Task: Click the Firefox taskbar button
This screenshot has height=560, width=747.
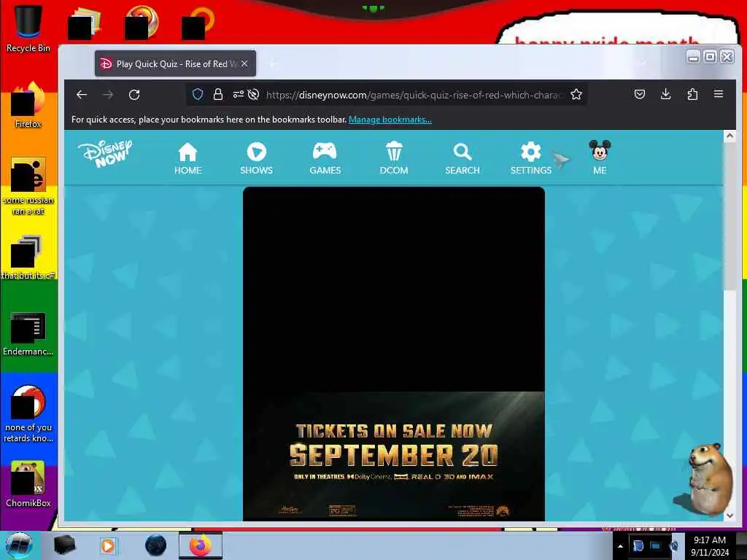Action: click(x=201, y=545)
